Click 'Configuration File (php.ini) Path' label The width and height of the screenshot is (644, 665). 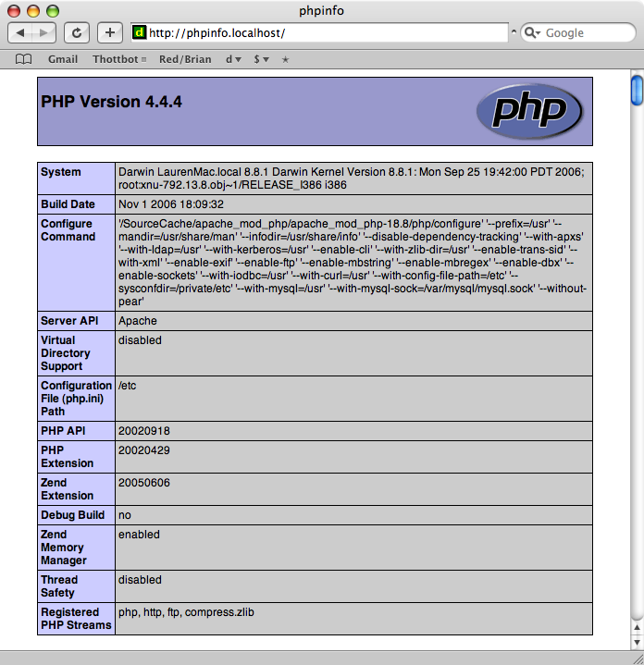[77, 399]
